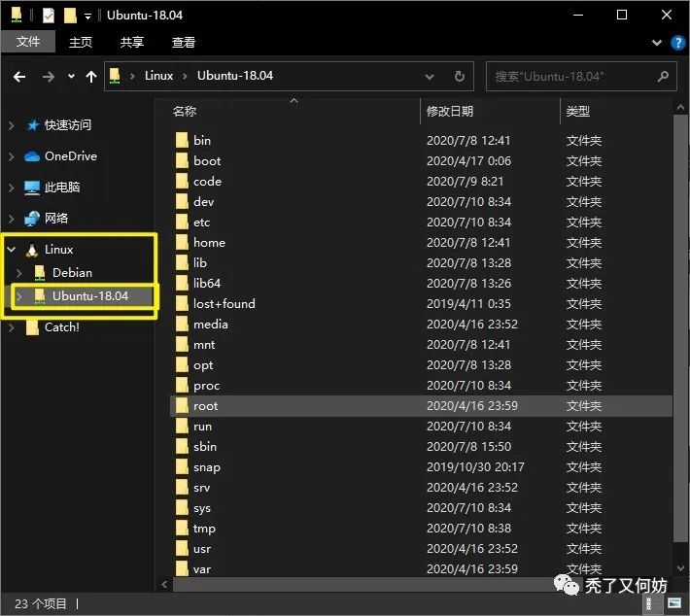
Task: Expand the ribbon with the chevron
Action: (657, 43)
